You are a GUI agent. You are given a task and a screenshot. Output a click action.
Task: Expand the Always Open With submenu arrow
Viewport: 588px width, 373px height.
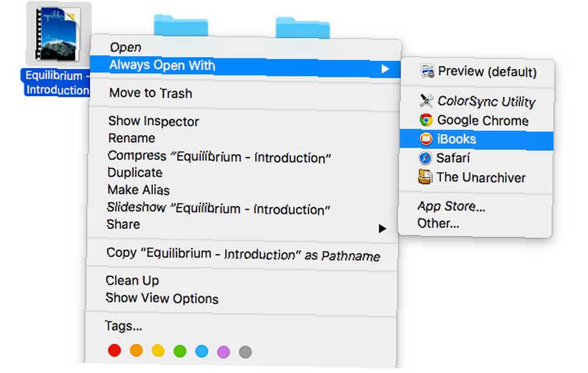[x=385, y=69]
